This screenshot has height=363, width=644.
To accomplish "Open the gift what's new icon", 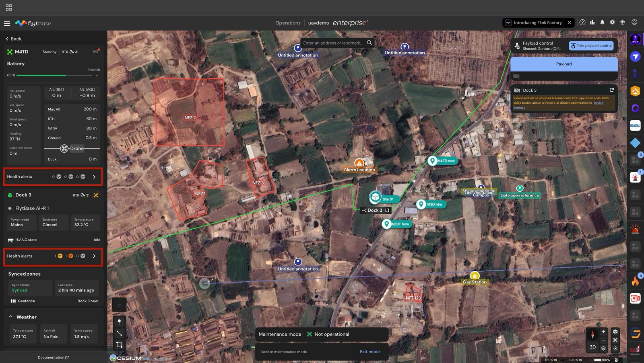I will (x=623, y=23).
